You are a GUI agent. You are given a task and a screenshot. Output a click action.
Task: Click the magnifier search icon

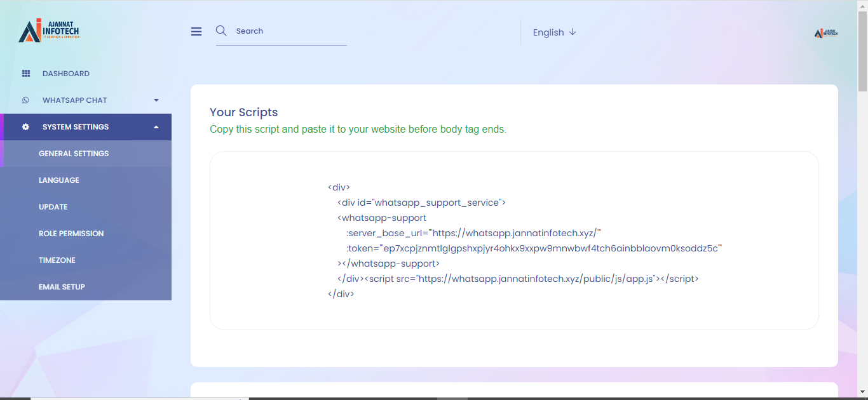[x=221, y=30]
